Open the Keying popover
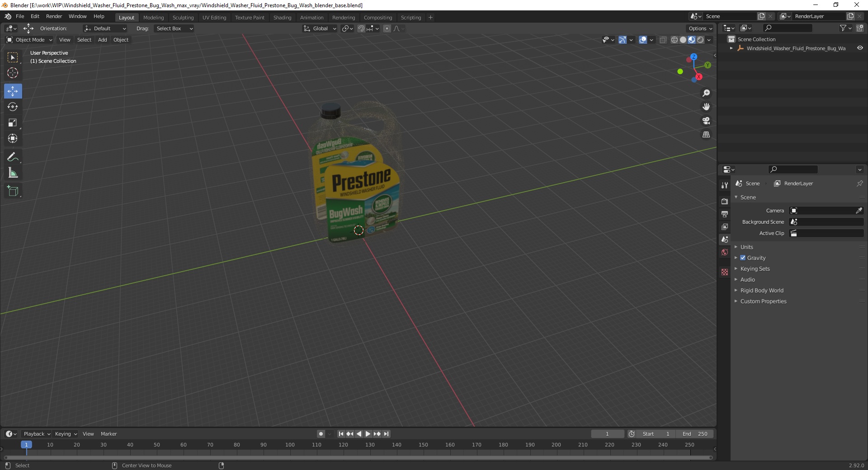868x470 pixels. [x=66, y=434]
